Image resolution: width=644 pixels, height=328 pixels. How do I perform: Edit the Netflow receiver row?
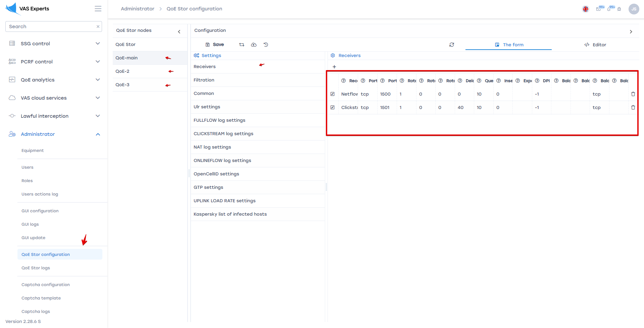coord(333,94)
